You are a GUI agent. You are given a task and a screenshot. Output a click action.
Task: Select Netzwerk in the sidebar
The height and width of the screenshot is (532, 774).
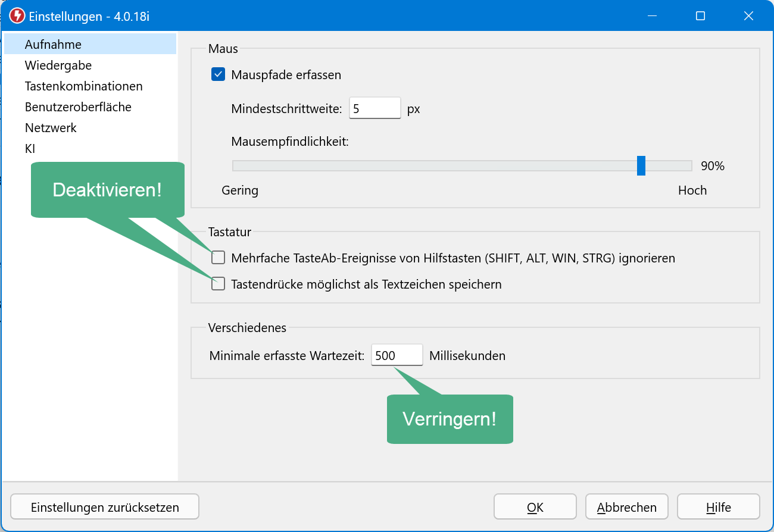tap(51, 128)
